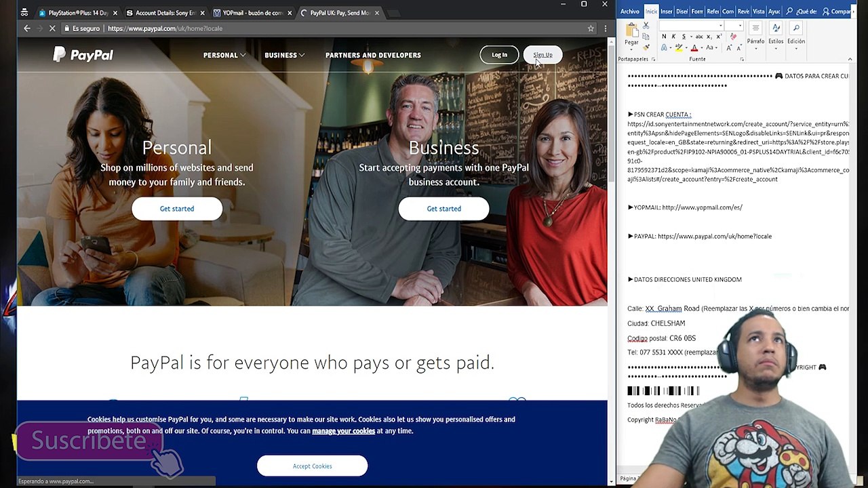Switch to the YOPmail browser tab
This screenshot has width=868, height=488.
(252, 13)
